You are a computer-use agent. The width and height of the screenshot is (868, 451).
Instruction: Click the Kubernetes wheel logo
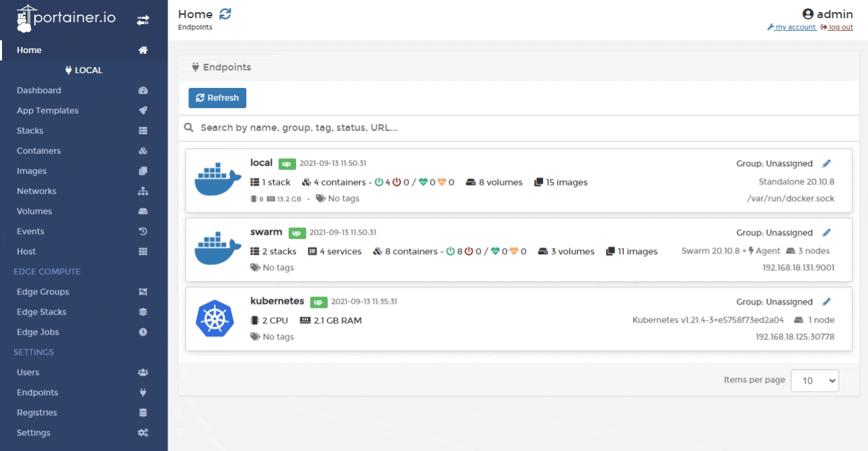pyautogui.click(x=214, y=319)
